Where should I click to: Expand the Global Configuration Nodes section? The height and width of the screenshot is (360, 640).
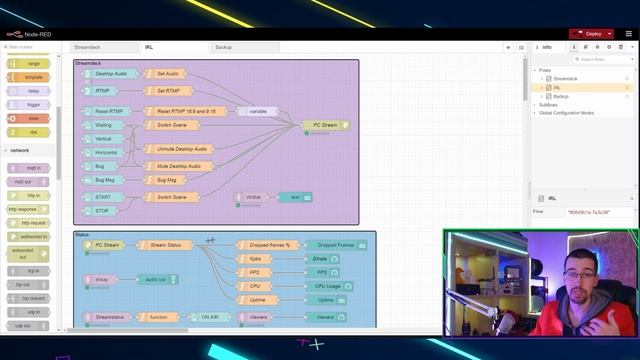(535, 113)
